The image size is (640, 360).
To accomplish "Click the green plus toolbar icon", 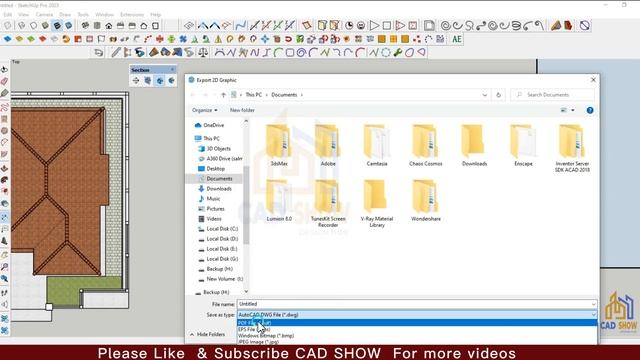I will tap(171, 39).
